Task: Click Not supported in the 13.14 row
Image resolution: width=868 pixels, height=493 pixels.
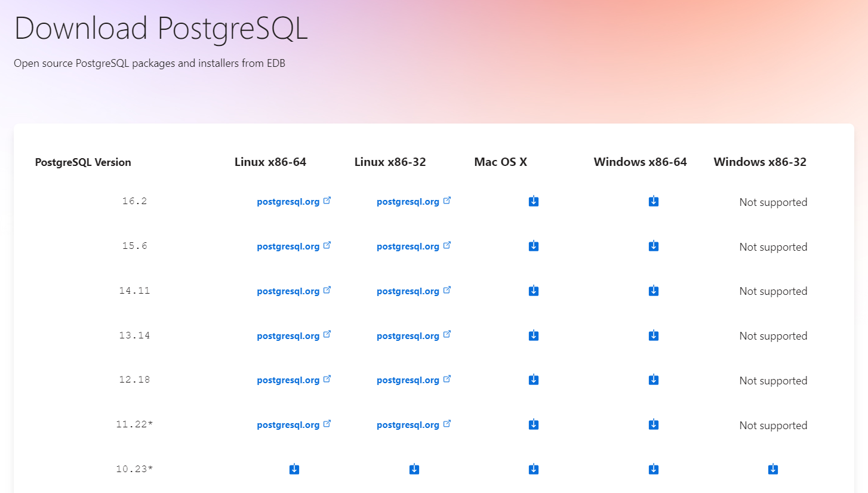Action: [773, 336]
